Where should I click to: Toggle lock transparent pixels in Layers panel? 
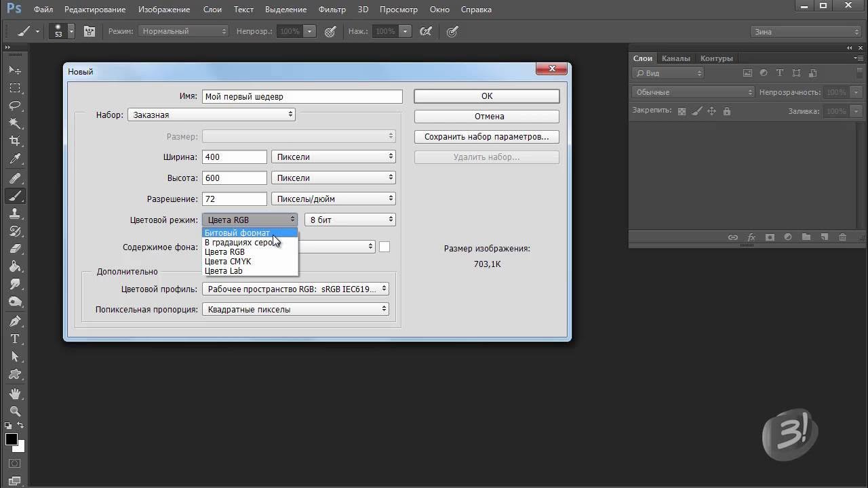682,111
